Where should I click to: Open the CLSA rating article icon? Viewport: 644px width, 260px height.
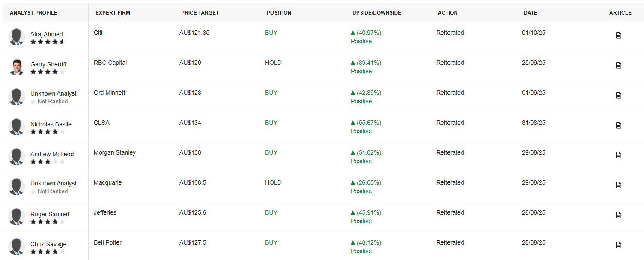618,125
